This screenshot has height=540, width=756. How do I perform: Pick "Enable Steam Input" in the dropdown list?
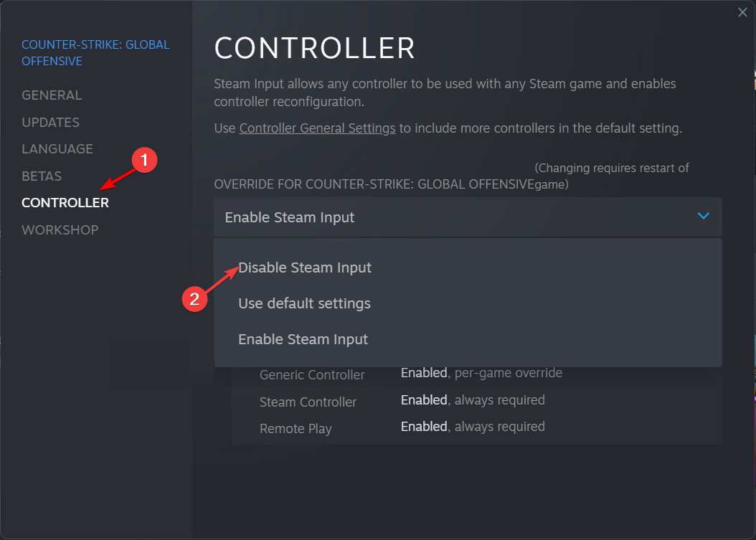303,338
